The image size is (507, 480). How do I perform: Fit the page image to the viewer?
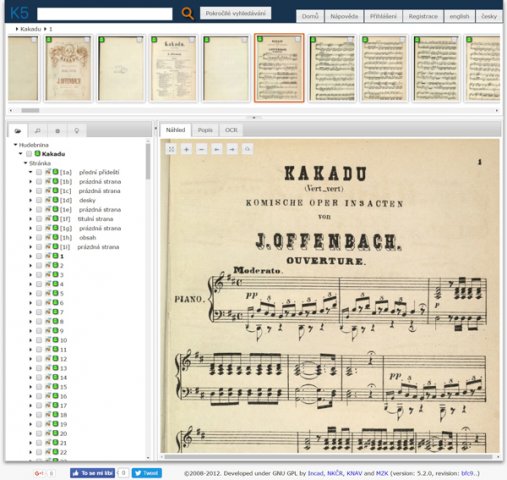[x=171, y=149]
